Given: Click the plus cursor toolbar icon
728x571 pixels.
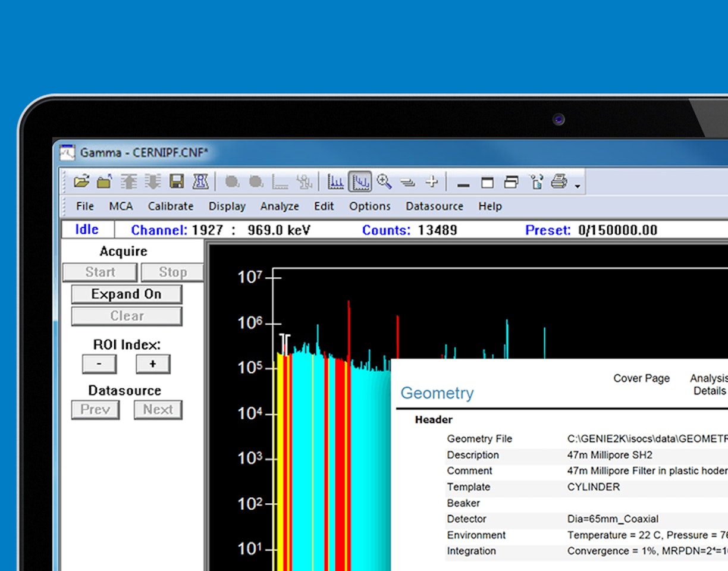Looking at the screenshot, I should pos(432,182).
